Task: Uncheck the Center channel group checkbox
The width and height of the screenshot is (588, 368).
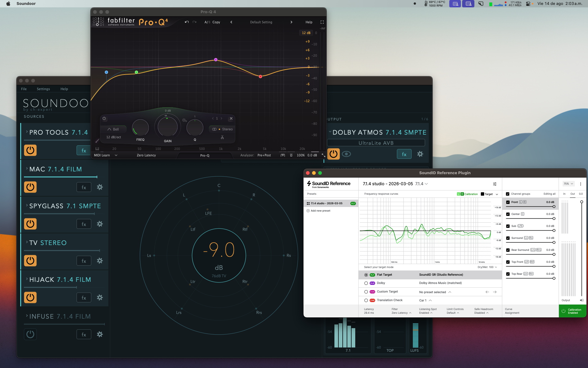Action: (x=508, y=214)
